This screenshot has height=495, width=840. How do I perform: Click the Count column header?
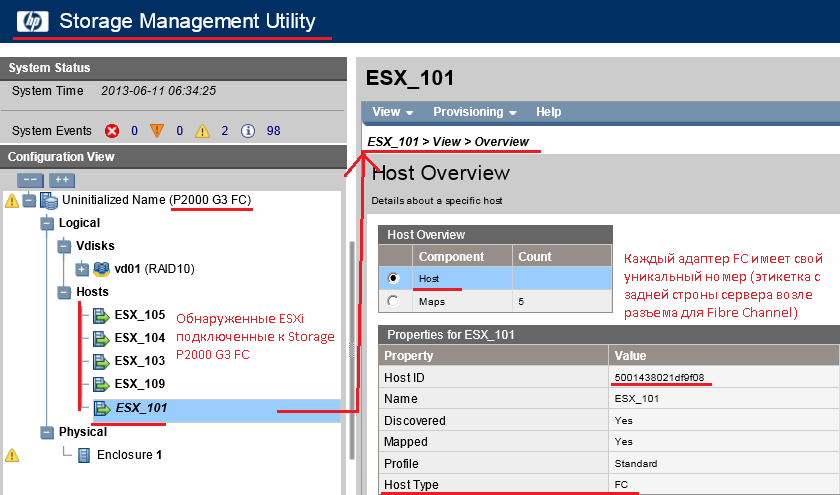(x=562, y=257)
